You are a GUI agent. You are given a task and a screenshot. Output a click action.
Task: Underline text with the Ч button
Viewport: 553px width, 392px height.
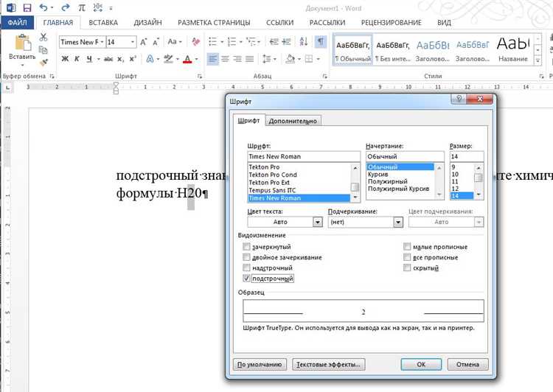click(89, 59)
